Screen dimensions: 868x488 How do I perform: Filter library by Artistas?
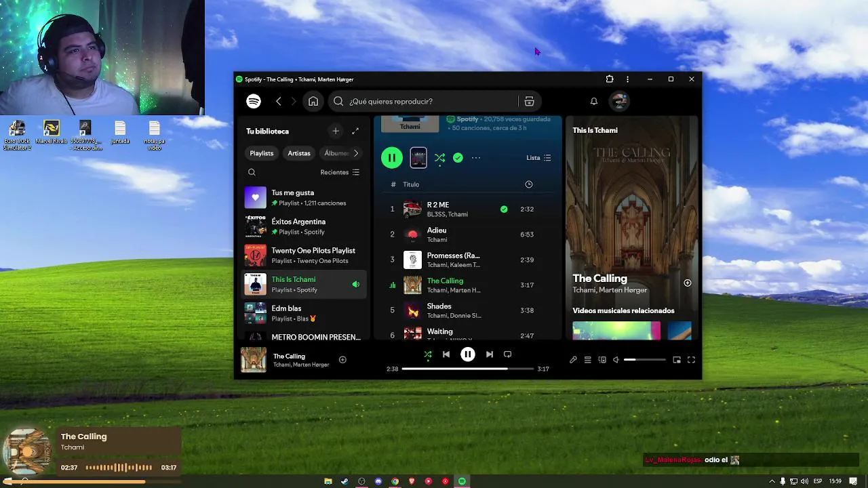[299, 153]
